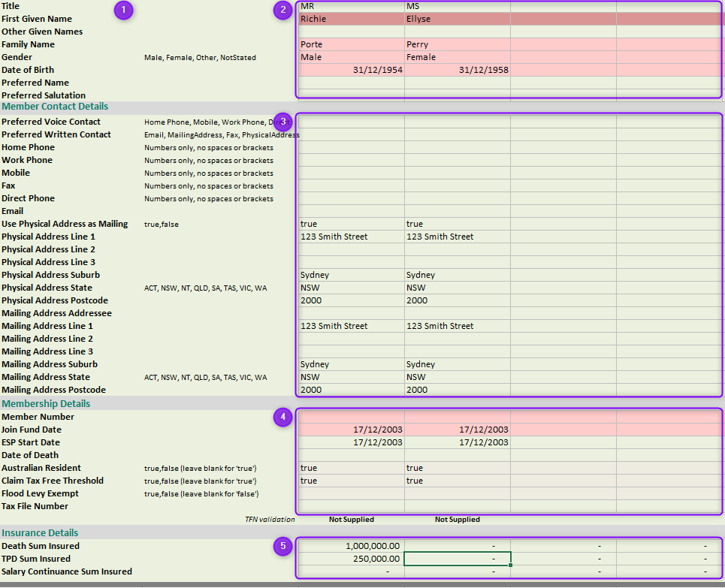
Task: Click the state options hint beside Physical Address State
Action: (x=205, y=288)
